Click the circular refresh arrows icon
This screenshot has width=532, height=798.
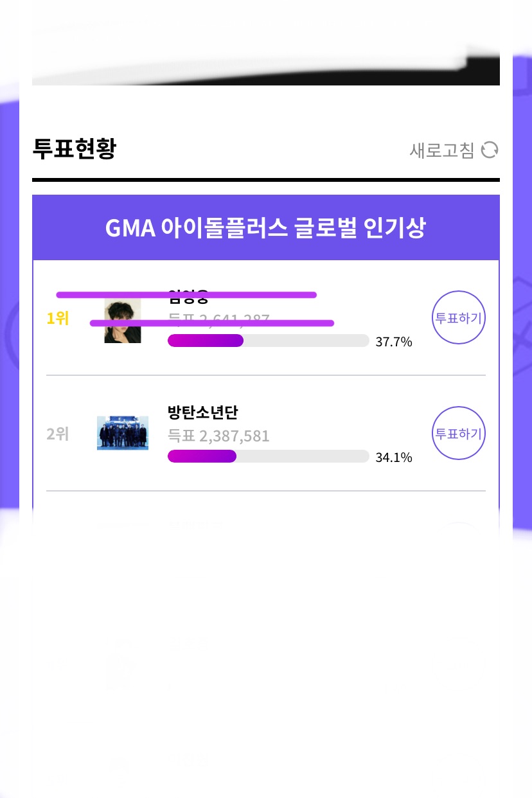(x=490, y=150)
